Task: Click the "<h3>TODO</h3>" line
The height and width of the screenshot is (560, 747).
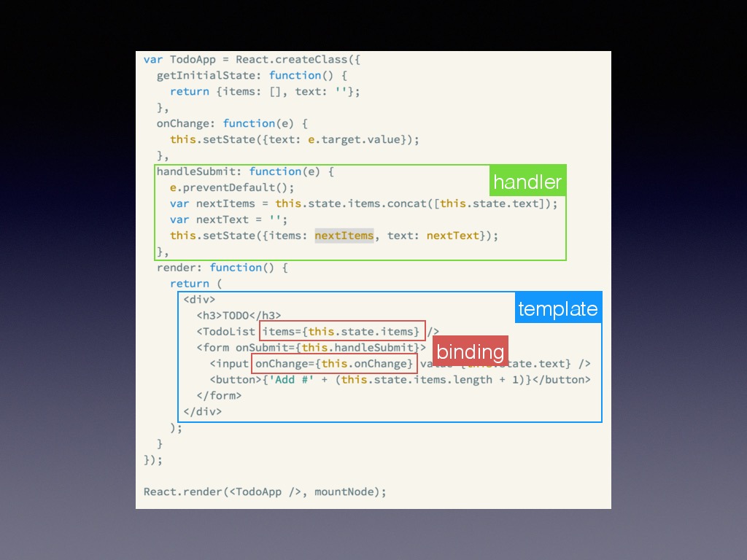Action: click(x=239, y=316)
